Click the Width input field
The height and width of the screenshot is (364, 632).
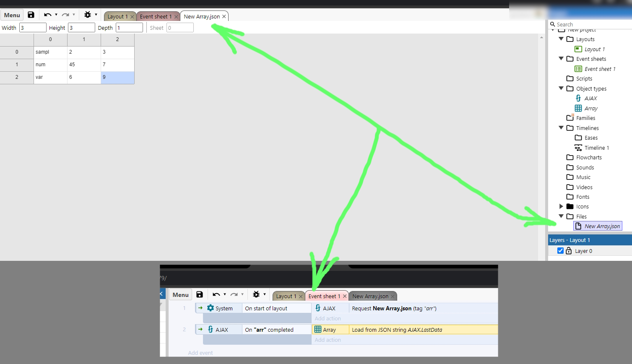pos(33,28)
